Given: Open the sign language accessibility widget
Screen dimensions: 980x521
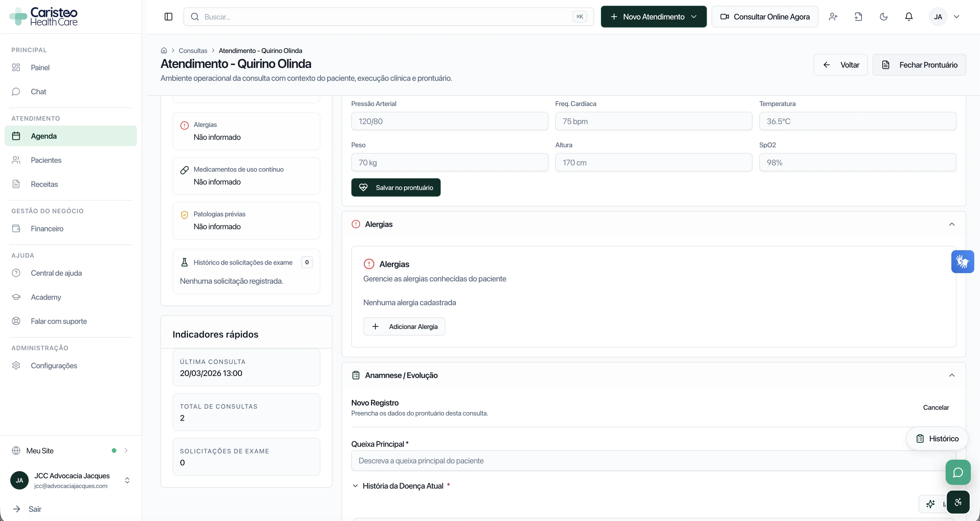Looking at the screenshot, I should point(963,262).
